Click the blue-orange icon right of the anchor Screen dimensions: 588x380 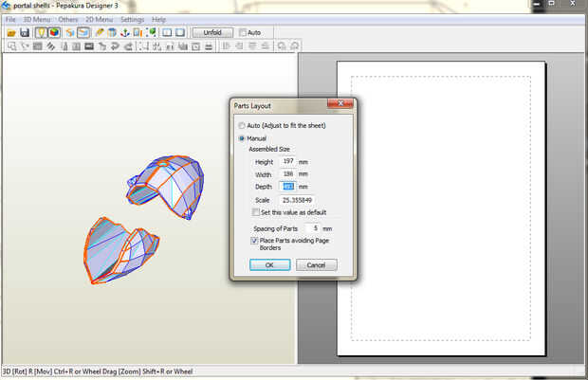(138, 33)
